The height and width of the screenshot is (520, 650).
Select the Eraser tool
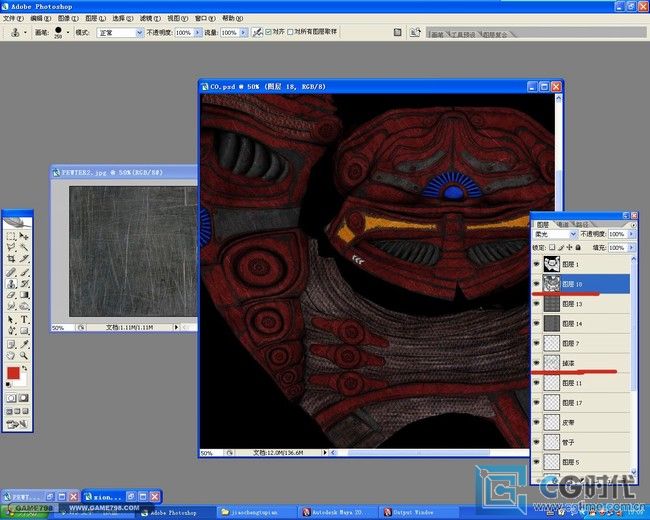(11, 295)
